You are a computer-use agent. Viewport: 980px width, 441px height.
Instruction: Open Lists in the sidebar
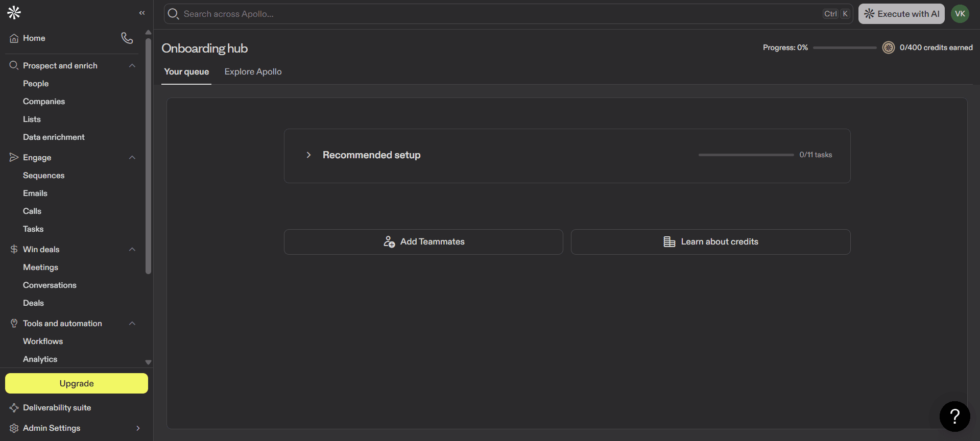click(x=32, y=119)
